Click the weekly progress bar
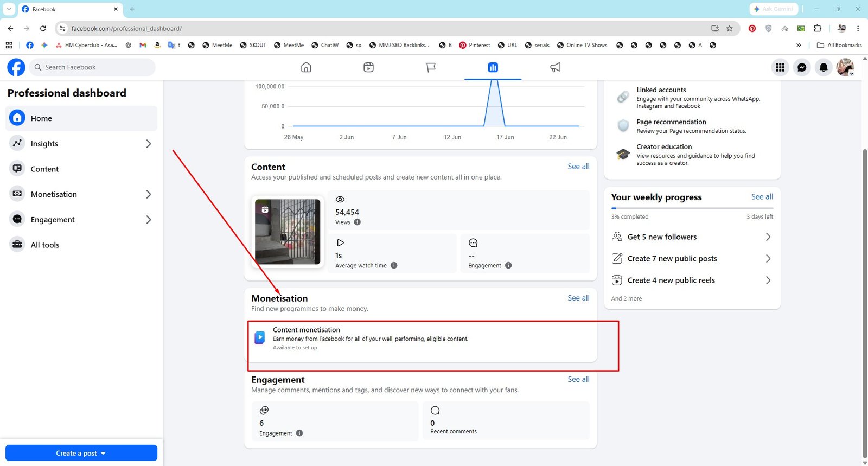The image size is (868, 466). click(x=692, y=208)
